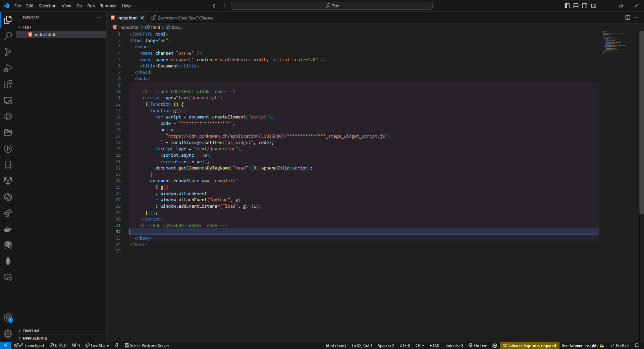Change end of line sequence CRLF
Viewport: 644px width, 349px height.
pyautogui.click(x=420, y=345)
